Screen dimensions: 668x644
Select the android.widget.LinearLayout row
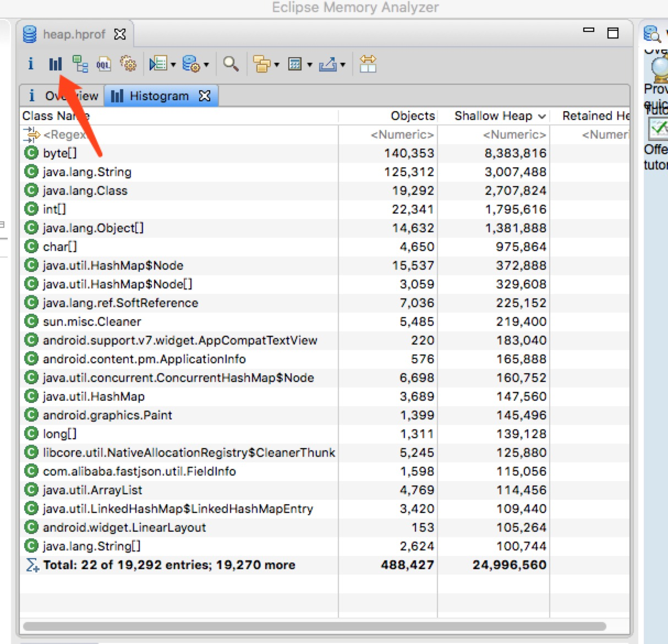pos(325,527)
